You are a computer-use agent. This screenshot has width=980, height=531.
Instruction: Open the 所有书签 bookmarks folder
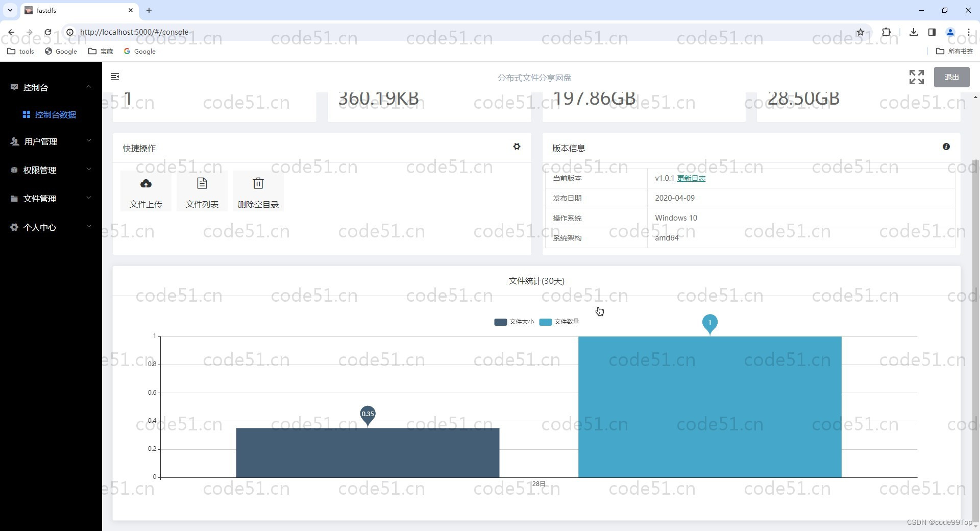(954, 51)
